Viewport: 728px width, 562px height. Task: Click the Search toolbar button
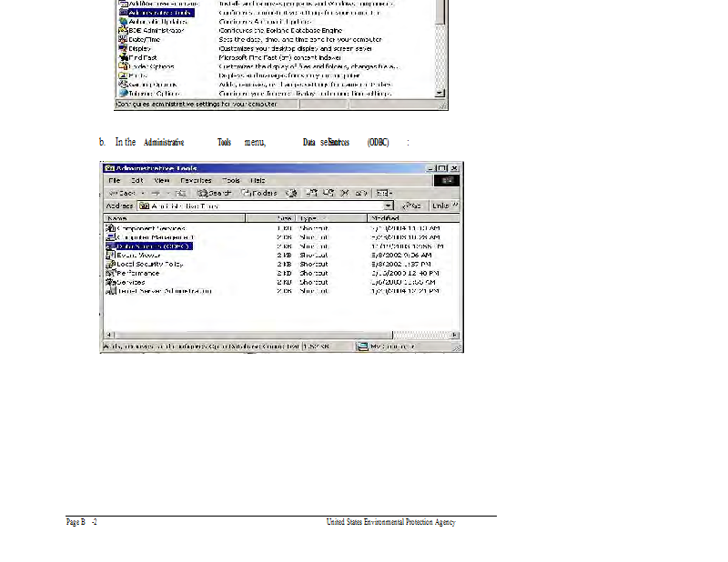pos(215,193)
